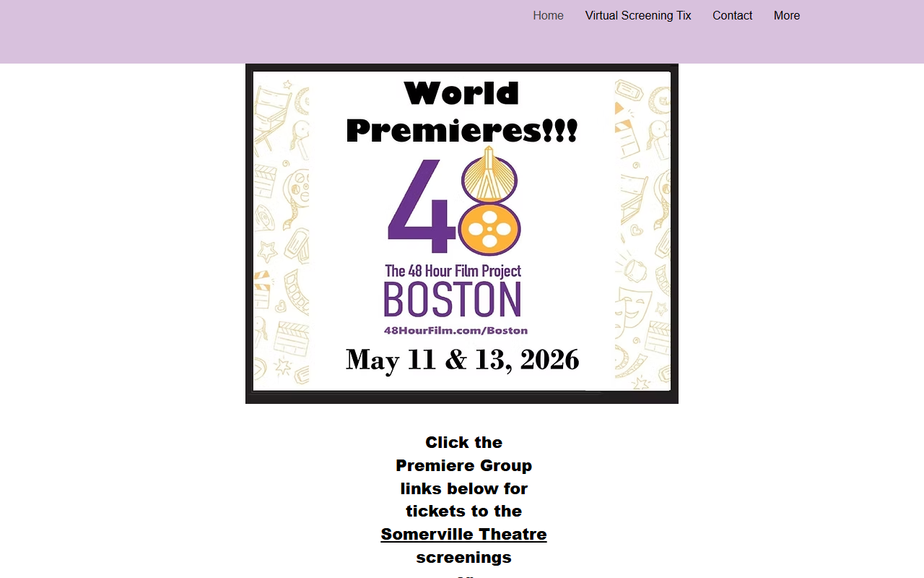Viewport: 924px width, 578px height.
Task: Click the 'Premiere Group' text line
Action: 463,465
